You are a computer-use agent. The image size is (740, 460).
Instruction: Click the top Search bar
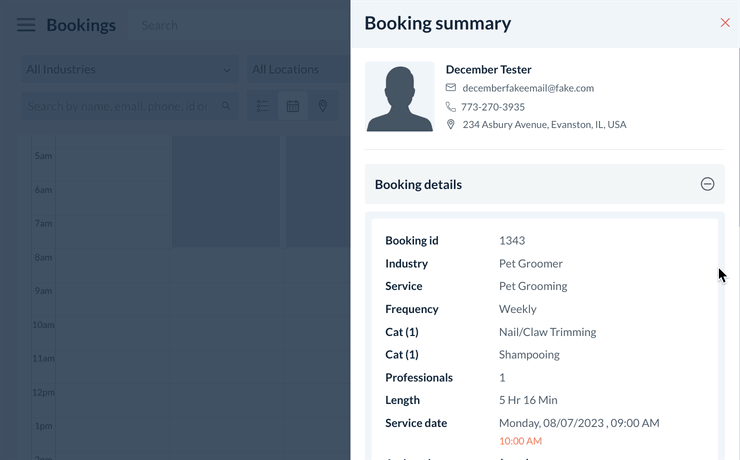pyautogui.click(x=200, y=25)
